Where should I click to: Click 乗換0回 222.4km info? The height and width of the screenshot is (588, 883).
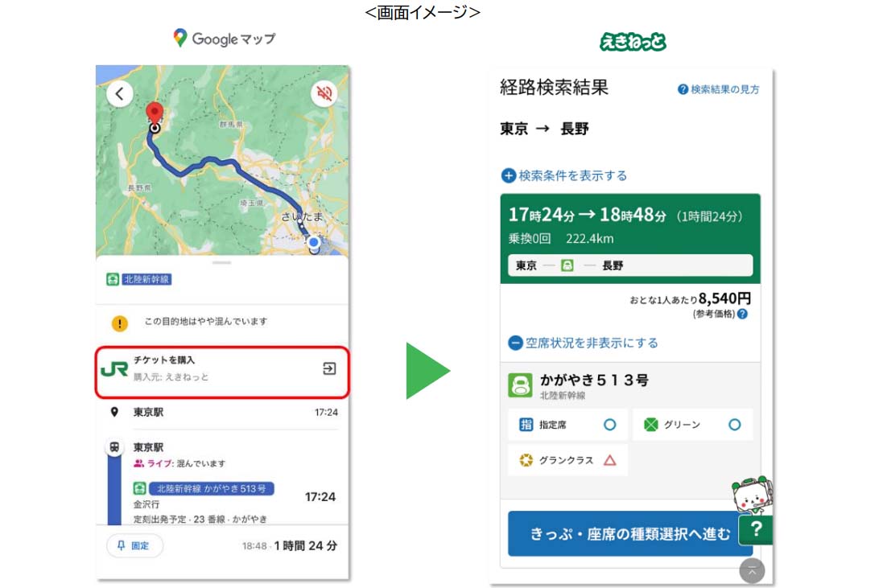(561, 239)
